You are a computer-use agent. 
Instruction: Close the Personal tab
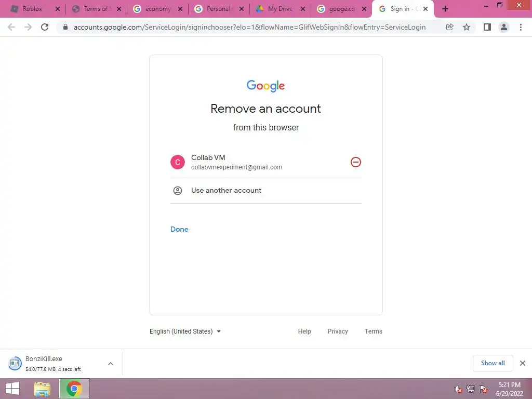click(x=241, y=9)
